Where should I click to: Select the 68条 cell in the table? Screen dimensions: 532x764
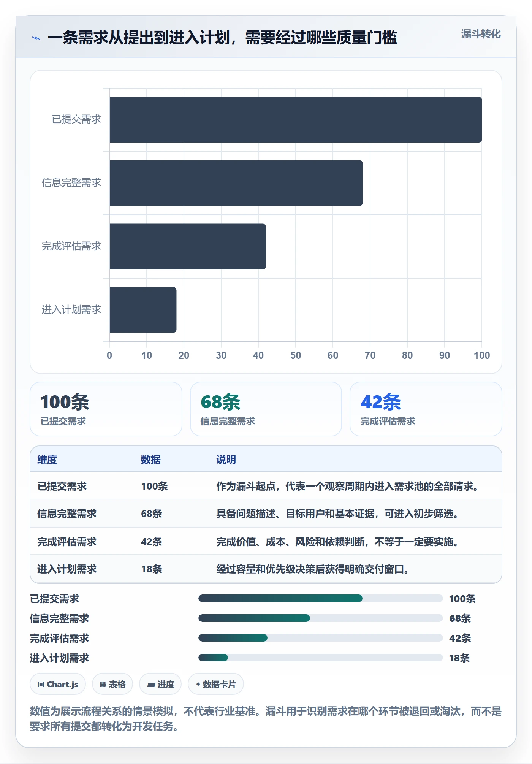[x=152, y=514]
